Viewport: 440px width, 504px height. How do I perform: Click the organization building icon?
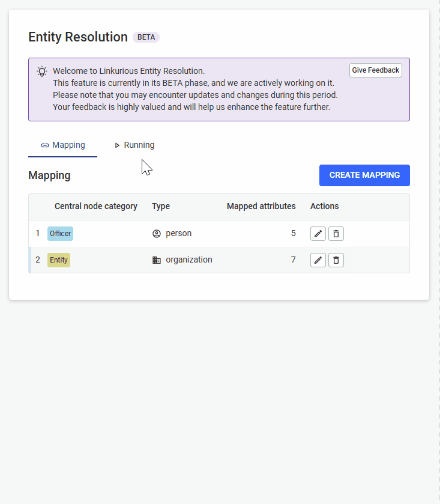[x=157, y=260]
